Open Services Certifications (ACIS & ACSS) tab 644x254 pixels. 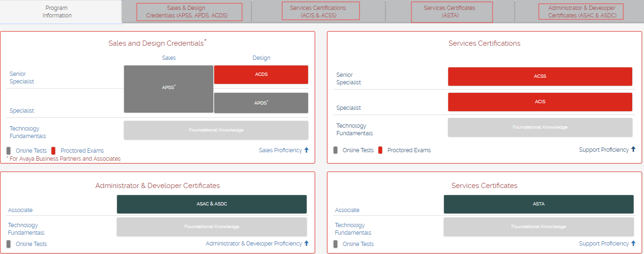[318, 12]
